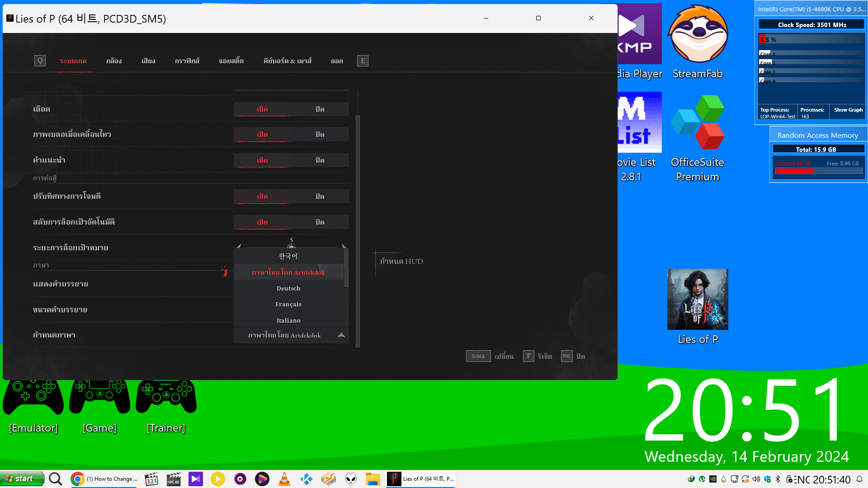Open the MPC-HC 321 taskbar icon
Viewport: 868px width, 488px height.
(151, 479)
